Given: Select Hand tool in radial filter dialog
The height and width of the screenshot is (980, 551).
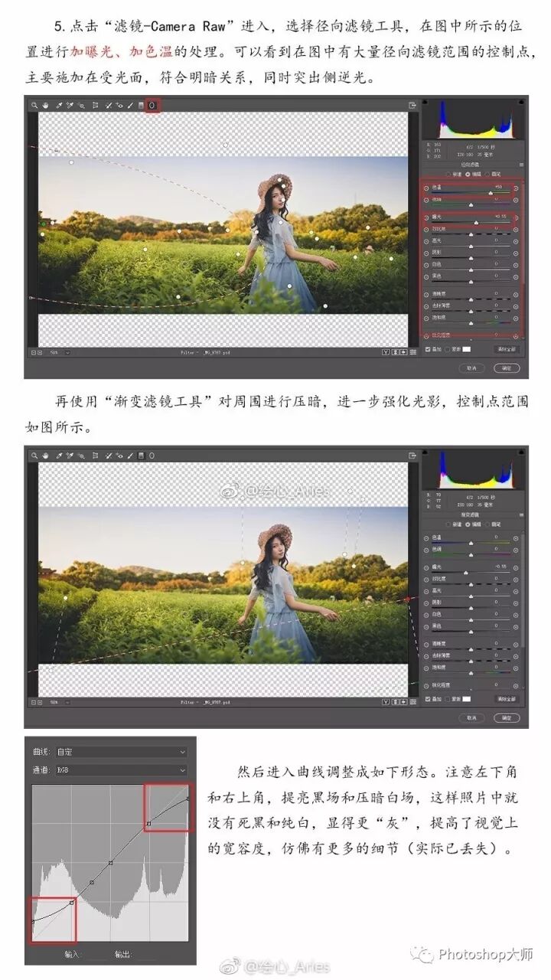Looking at the screenshot, I should [x=45, y=105].
